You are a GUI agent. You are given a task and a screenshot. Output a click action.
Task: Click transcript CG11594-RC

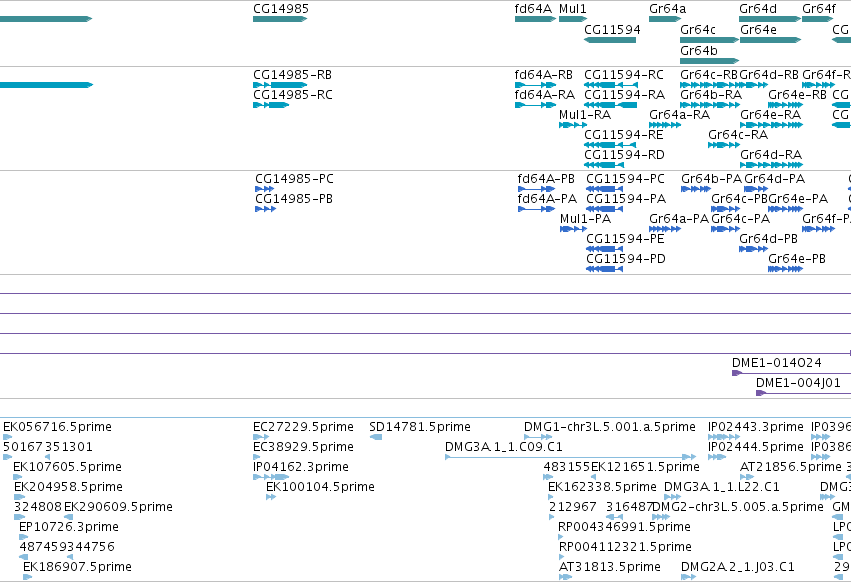pyautogui.click(x=611, y=85)
